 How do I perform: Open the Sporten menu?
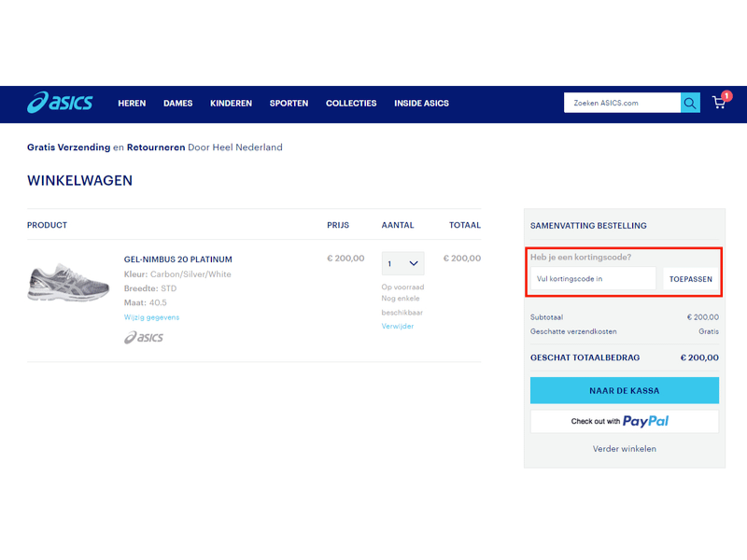(x=289, y=104)
